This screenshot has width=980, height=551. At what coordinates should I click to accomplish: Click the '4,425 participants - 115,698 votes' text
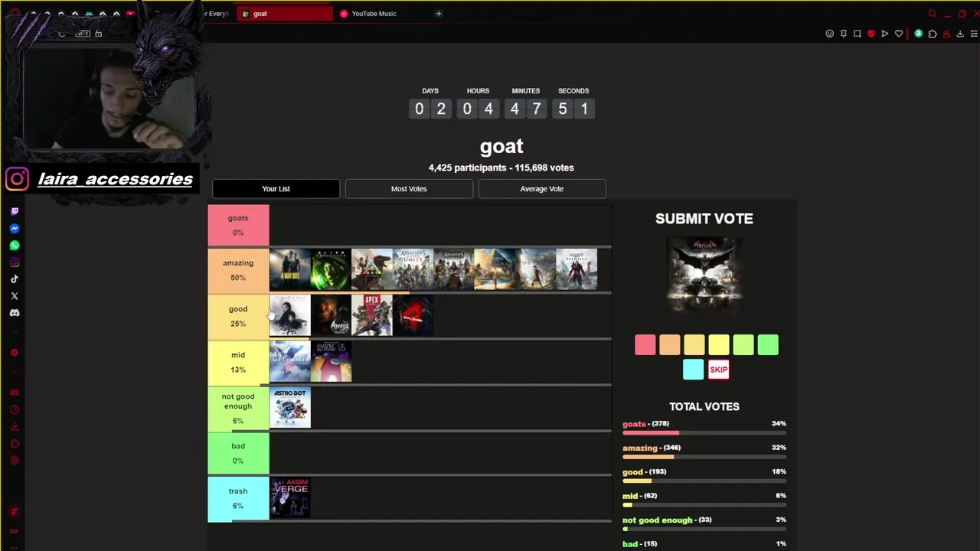click(501, 168)
